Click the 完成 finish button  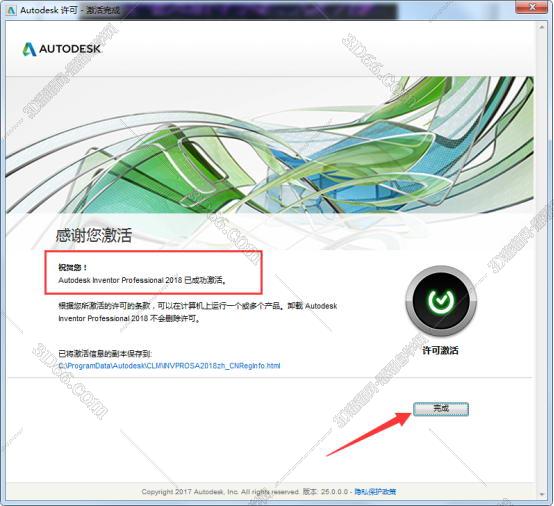(441, 409)
